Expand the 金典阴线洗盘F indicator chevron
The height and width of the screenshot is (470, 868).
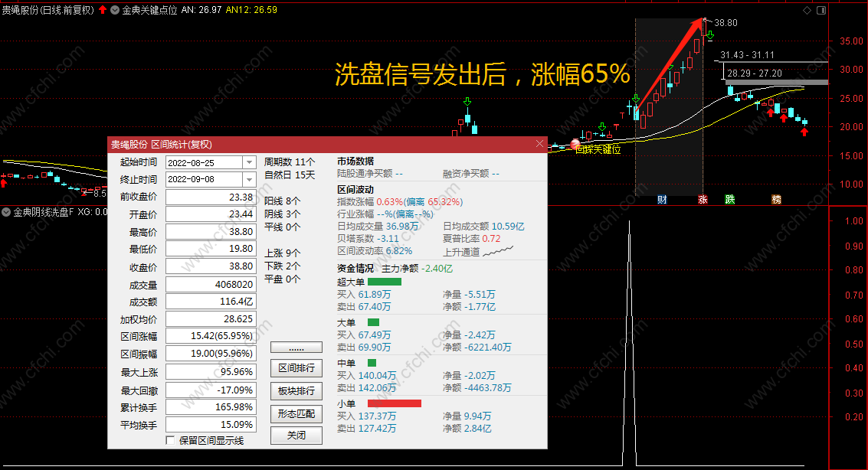tap(6, 212)
